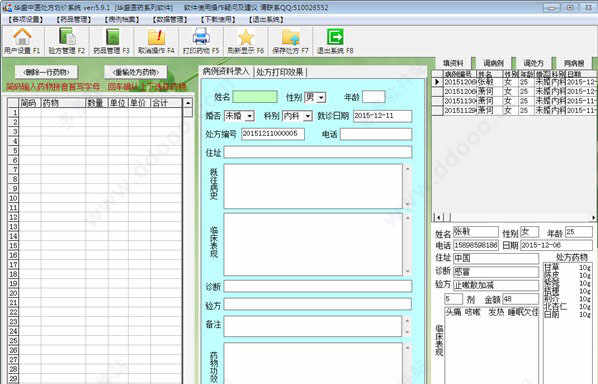Click inside the 备注 text area
This screenshot has height=384, width=598.
click(313, 326)
